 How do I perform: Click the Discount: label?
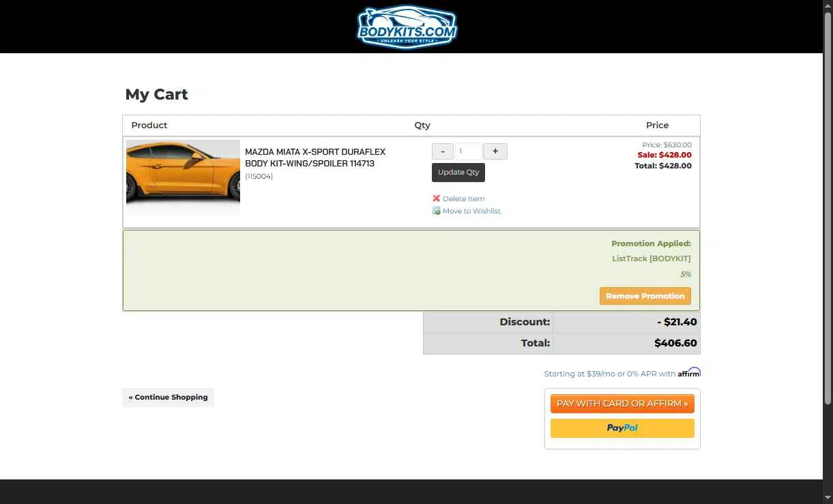525,322
